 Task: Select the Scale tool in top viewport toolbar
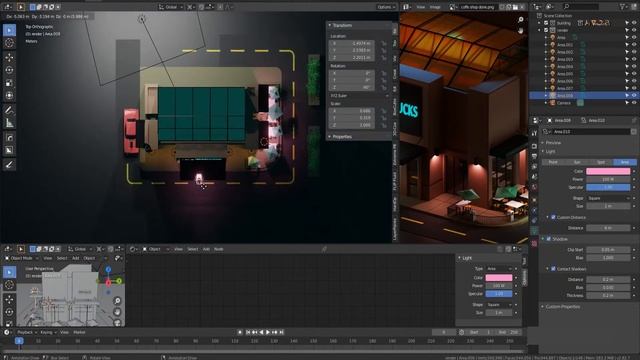point(9,83)
